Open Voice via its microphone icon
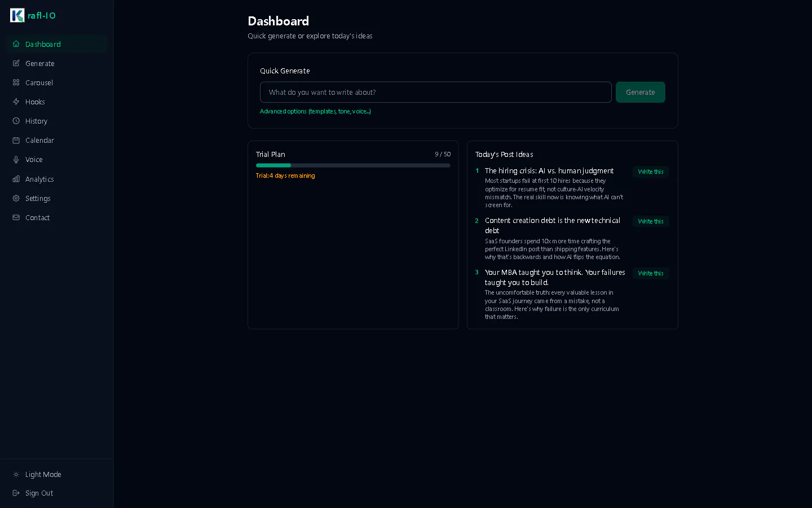 pyautogui.click(x=16, y=160)
